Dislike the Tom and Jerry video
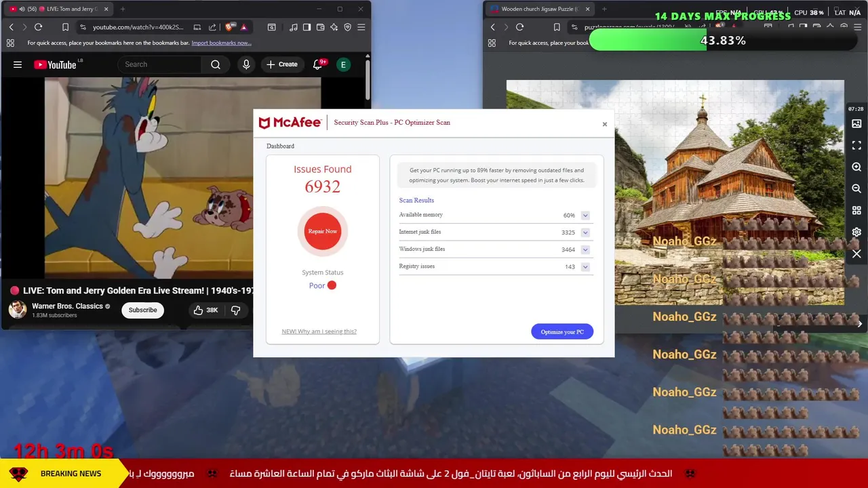868x488 pixels. [x=235, y=310]
